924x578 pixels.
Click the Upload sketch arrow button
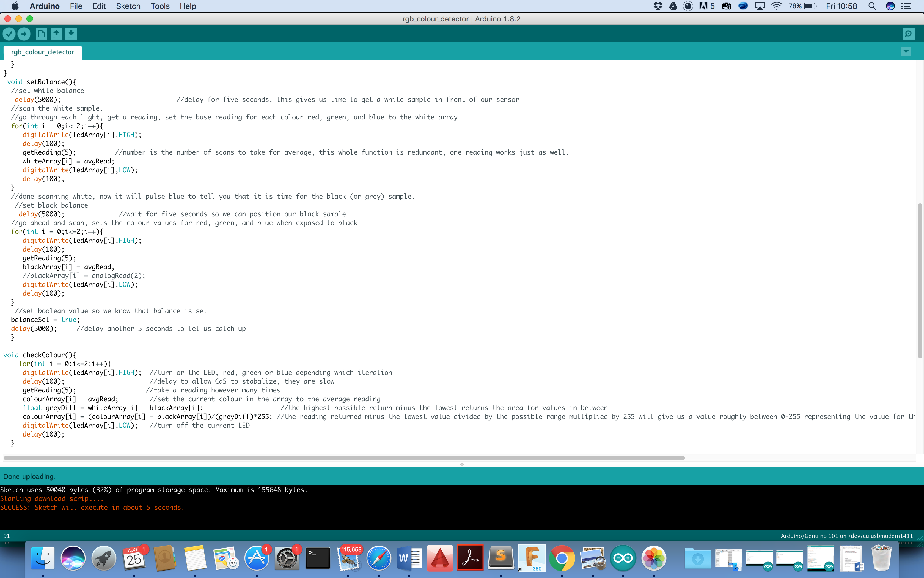pos(24,34)
